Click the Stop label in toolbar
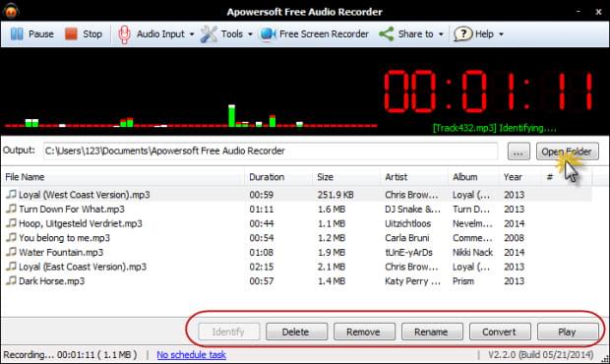The image size is (610, 364). click(92, 34)
